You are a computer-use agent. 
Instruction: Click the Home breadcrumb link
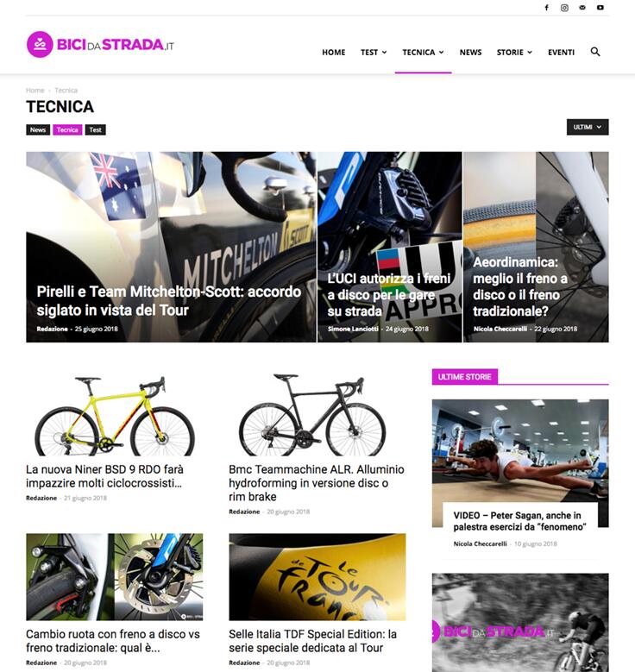click(35, 91)
